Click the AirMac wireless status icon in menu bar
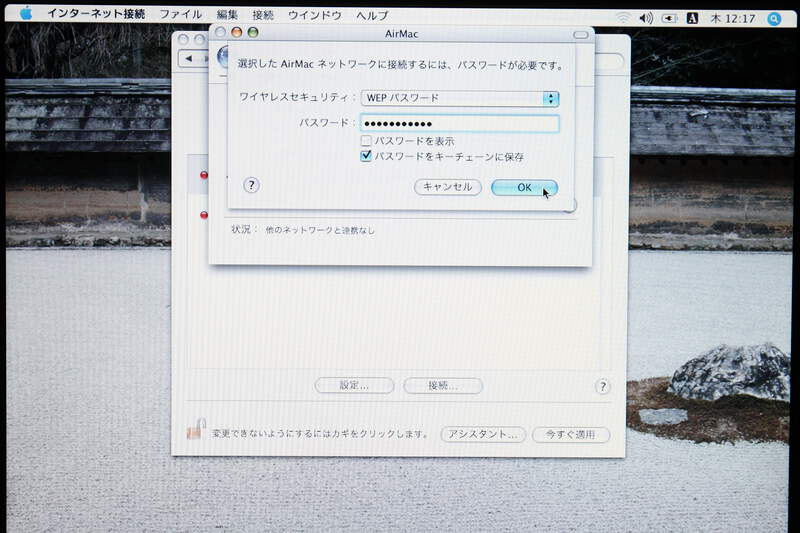800x533 pixels. (623, 18)
